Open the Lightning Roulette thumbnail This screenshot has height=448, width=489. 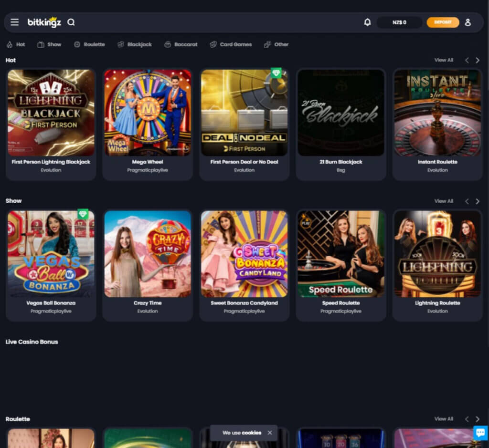pos(437,254)
